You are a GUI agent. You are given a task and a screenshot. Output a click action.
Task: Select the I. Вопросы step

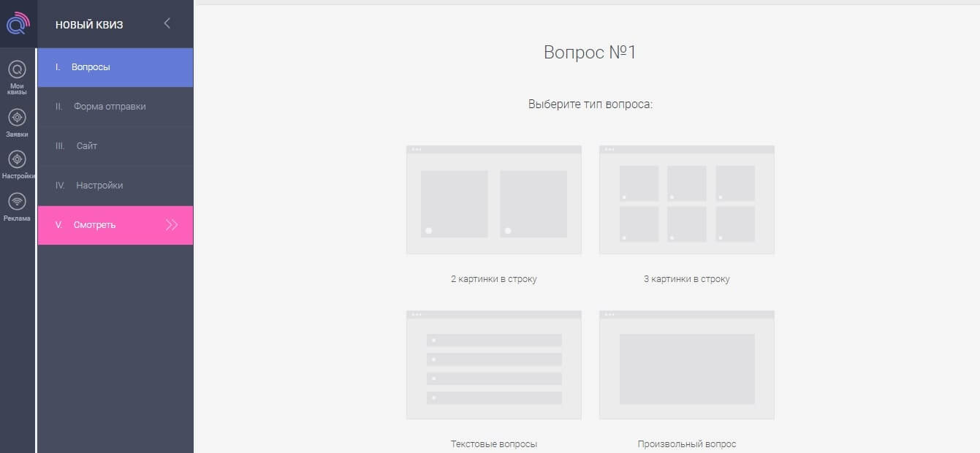(115, 67)
